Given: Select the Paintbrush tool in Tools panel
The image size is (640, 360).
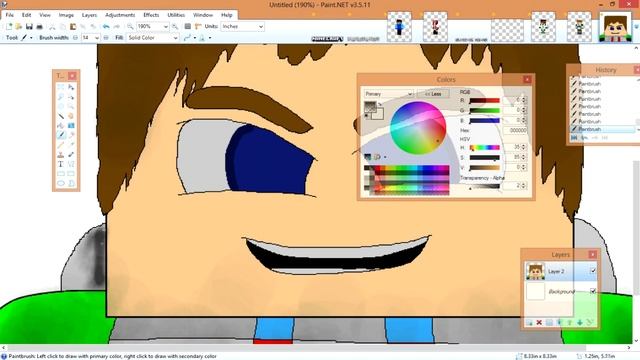Looking at the screenshot, I should [61, 135].
